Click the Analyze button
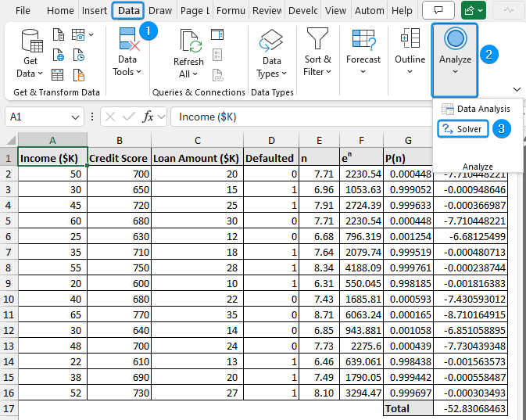The height and width of the screenshot is (420, 526). 455,48
